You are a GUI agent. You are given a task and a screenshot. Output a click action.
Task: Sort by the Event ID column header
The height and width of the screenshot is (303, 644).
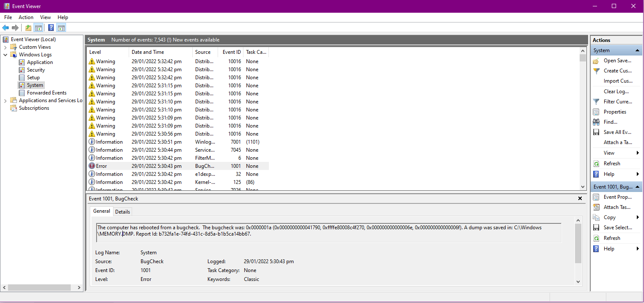pos(231,52)
